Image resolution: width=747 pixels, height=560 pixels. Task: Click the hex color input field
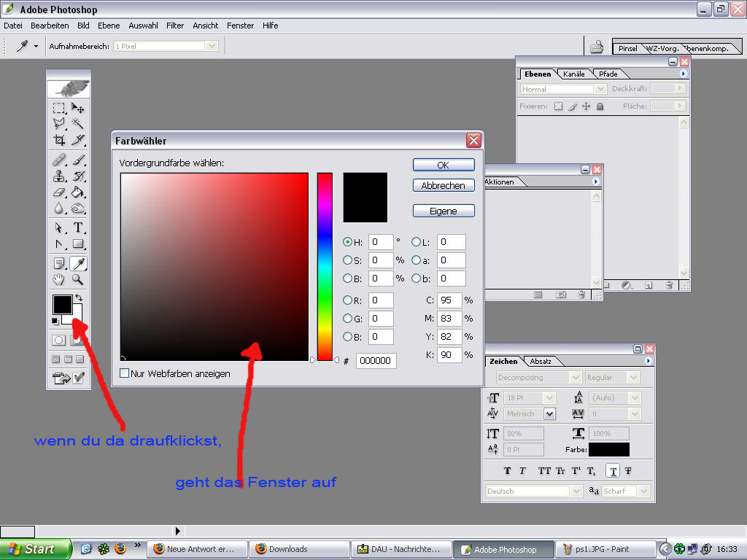click(x=376, y=361)
